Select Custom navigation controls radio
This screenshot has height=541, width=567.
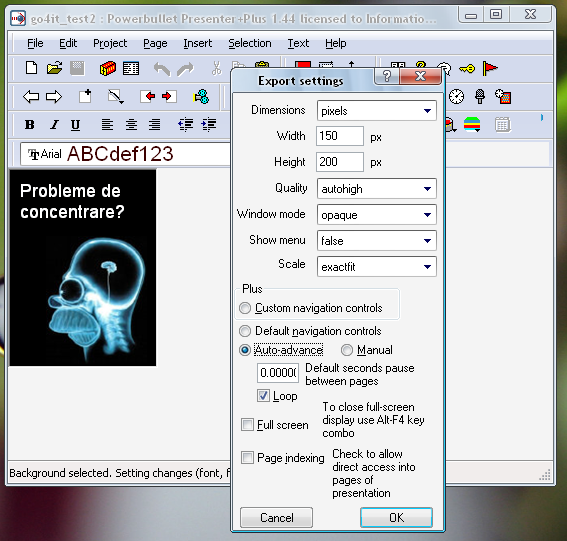click(245, 308)
